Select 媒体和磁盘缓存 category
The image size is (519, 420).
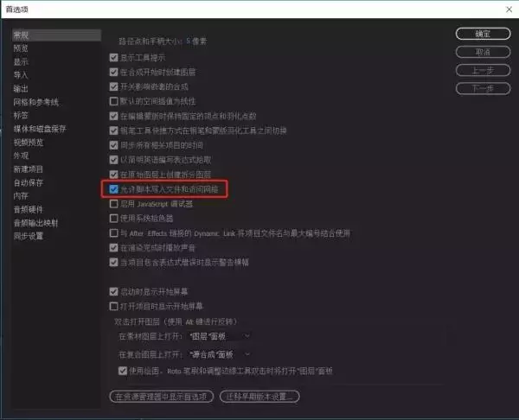(40, 129)
